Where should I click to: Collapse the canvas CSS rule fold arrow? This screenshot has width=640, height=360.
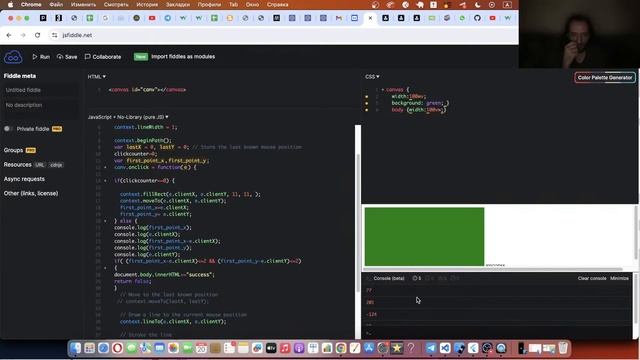coord(382,90)
